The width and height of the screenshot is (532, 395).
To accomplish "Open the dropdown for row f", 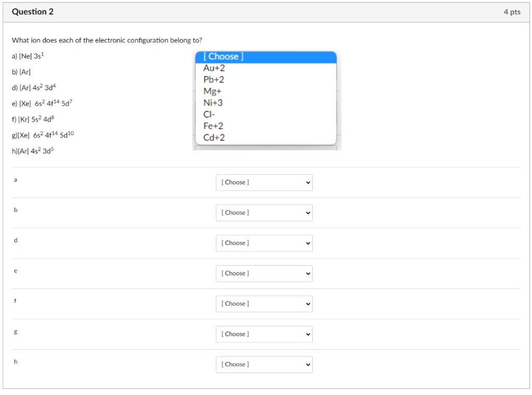I will [264, 304].
